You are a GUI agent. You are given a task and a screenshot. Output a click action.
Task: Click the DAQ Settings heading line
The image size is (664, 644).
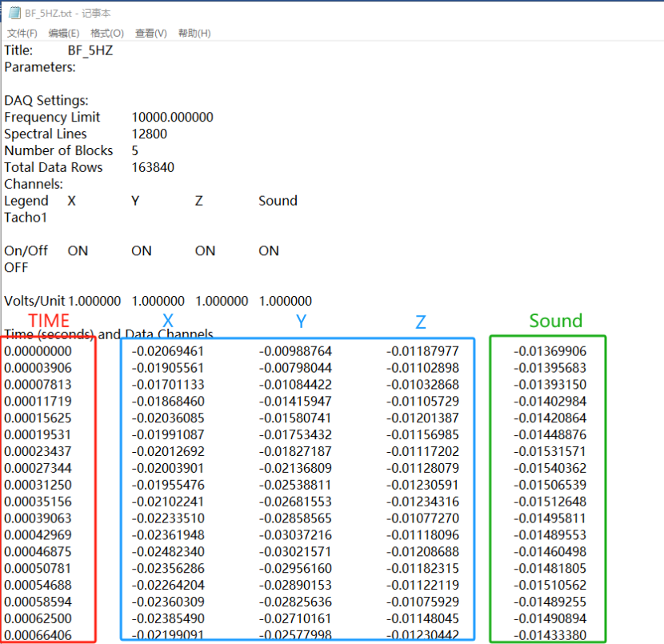(46, 101)
